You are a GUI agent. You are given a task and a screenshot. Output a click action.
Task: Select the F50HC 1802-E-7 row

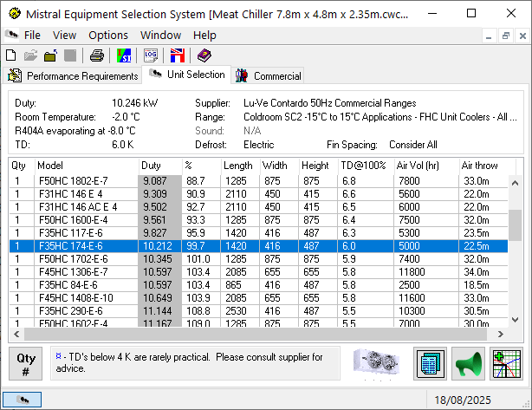coord(258,181)
